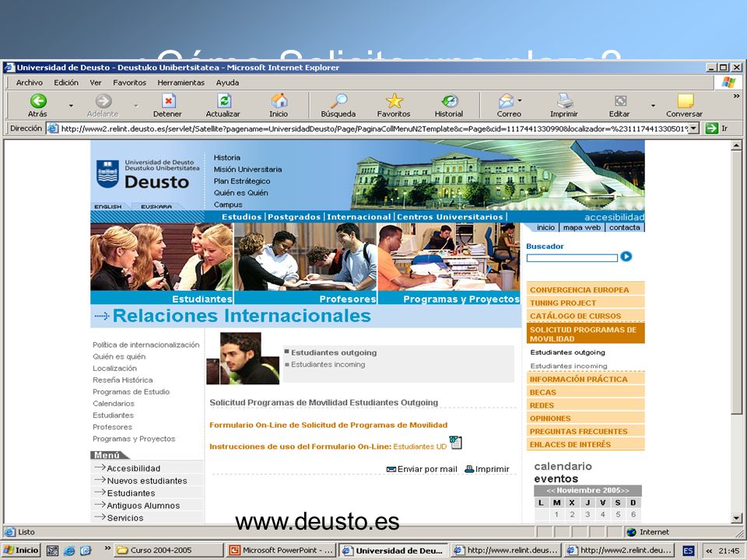Image resolution: width=747 pixels, height=560 pixels.
Task: Open the Favoritos menu
Action: 130,83
